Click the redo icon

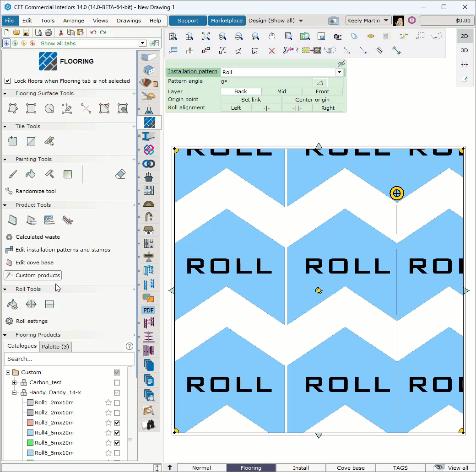tap(103, 32)
